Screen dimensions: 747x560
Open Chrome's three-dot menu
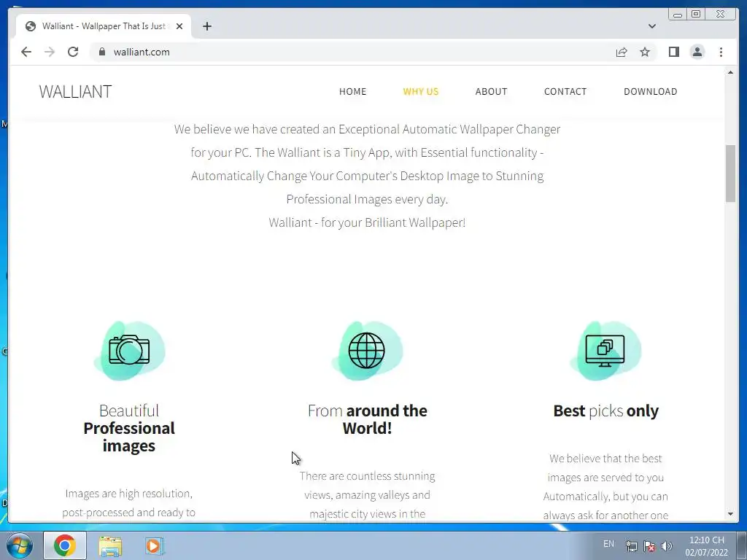(x=721, y=52)
